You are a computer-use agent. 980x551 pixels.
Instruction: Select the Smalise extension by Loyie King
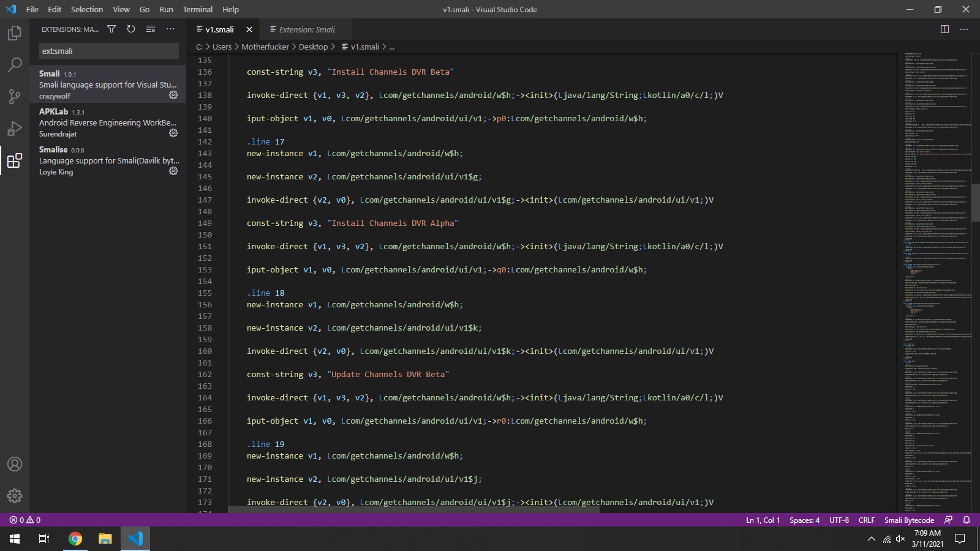[x=104, y=160]
